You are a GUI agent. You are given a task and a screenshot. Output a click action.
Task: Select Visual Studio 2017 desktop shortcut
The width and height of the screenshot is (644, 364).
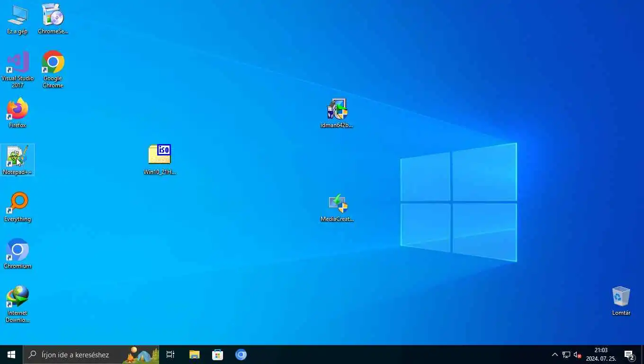18,70
